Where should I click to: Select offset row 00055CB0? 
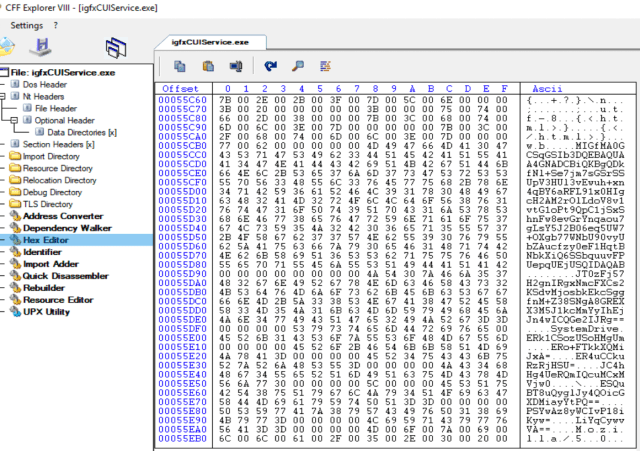point(182,146)
